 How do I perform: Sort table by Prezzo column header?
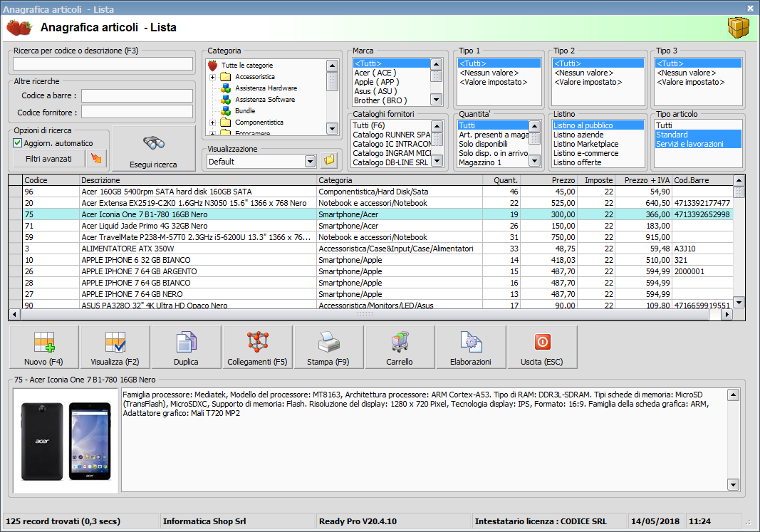click(548, 180)
